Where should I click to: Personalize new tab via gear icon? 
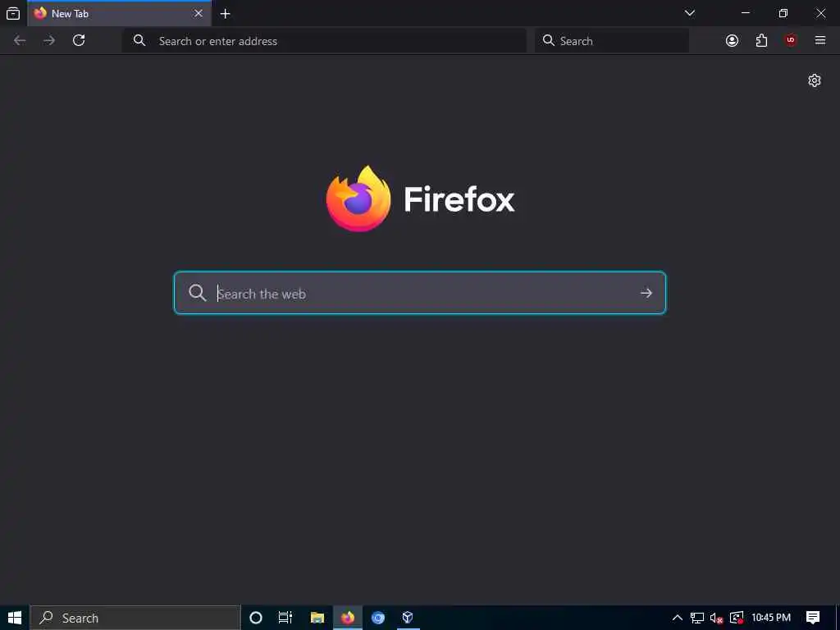815,81
